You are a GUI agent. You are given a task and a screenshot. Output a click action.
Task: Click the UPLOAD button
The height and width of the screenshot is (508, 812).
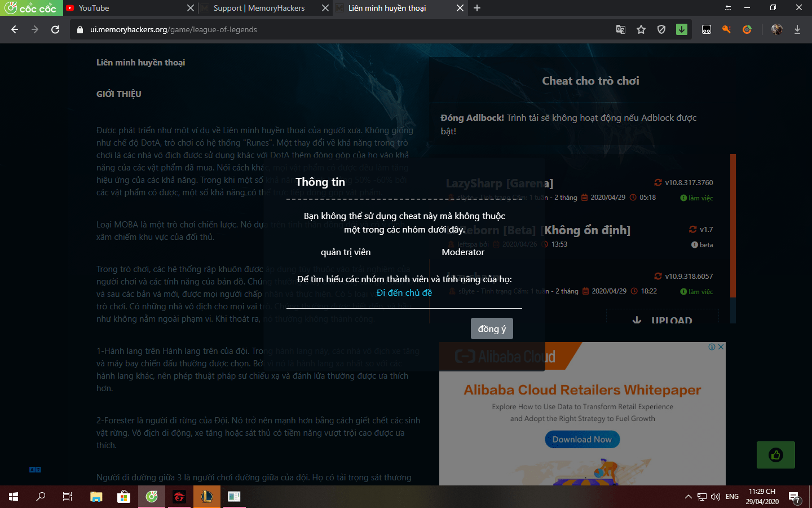(x=663, y=317)
